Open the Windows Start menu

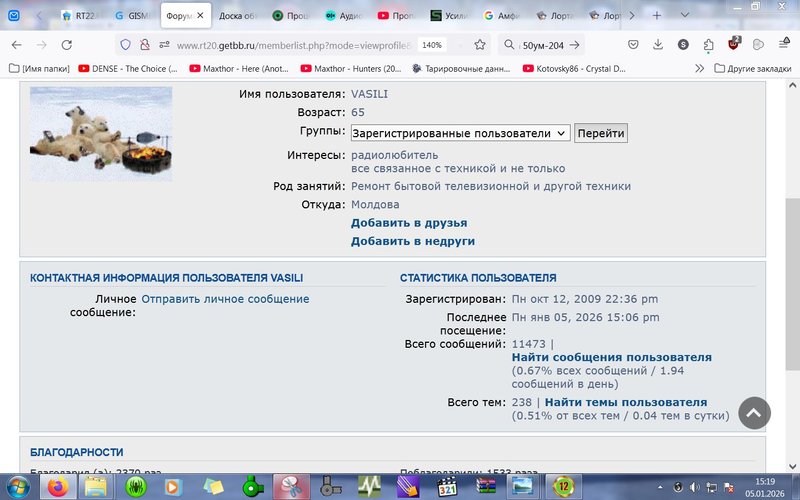click(x=18, y=487)
